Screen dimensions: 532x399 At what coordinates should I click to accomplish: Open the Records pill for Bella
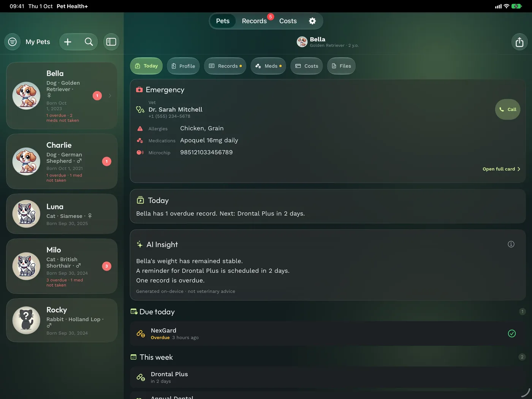[225, 66]
